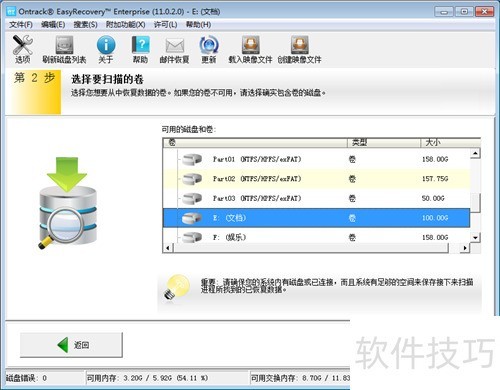The width and height of the screenshot is (500, 390).
Task: Open the 帮助 help book icon
Action: 140,45
